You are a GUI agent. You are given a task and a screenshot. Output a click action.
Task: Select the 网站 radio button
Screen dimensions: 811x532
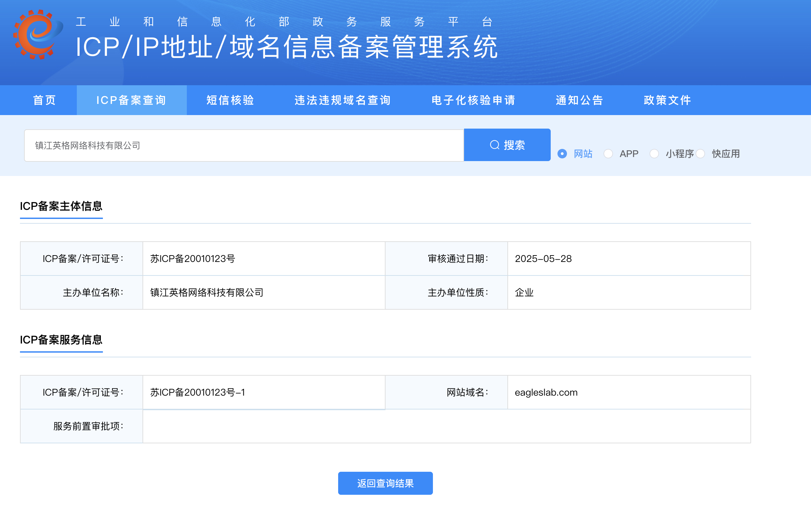pyautogui.click(x=562, y=154)
